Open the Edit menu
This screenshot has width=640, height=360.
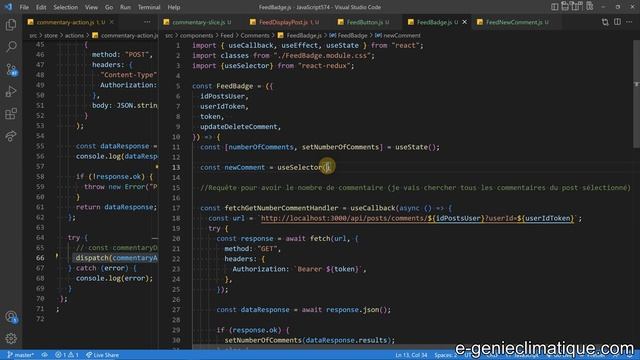(x=41, y=7)
